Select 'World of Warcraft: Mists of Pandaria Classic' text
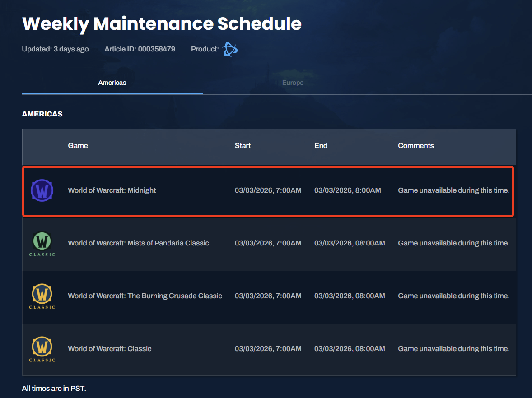This screenshot has height=398, width=532. click(x=139, y=243)
